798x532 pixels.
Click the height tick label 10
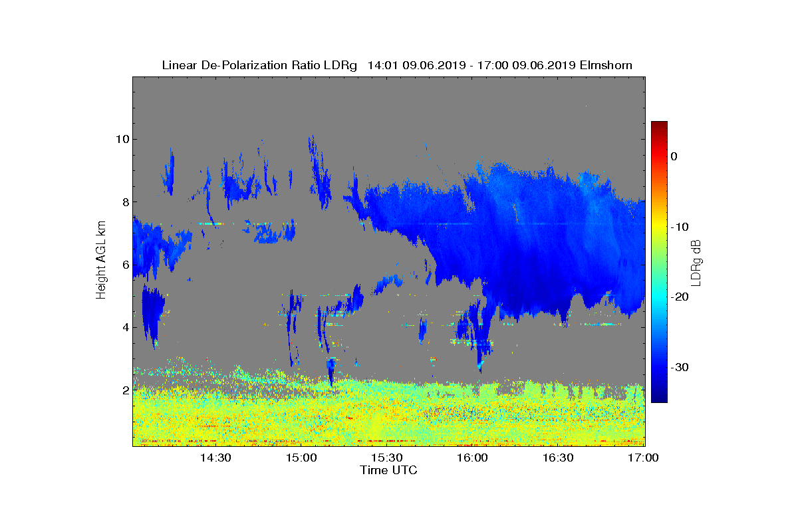coord(121,139)
